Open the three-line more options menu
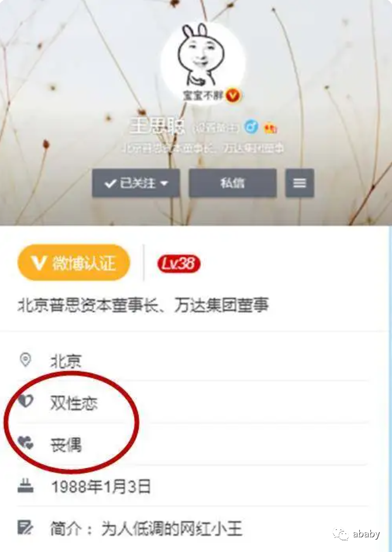Image resolution: width=392 pixels, height=552 pixels. [x=300, y=183]
